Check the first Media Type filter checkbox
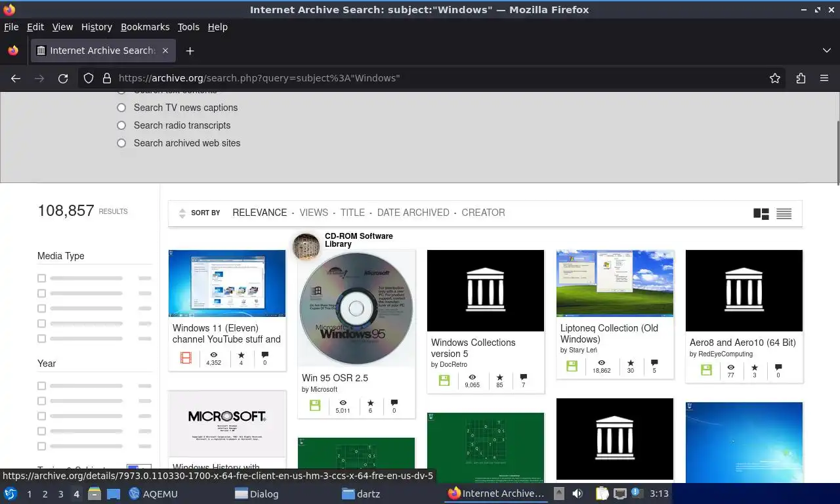This screenshot has height=504, width=840. click(x=42, y=278)
